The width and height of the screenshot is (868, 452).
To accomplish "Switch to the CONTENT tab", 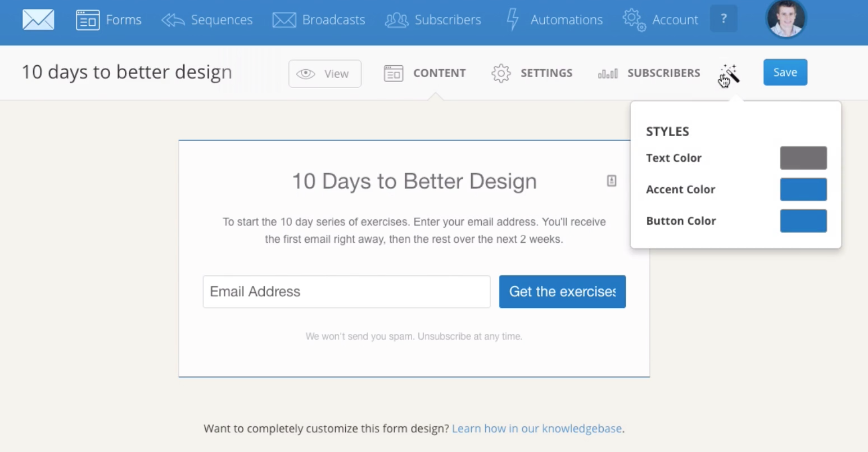I will pos(425,73).
